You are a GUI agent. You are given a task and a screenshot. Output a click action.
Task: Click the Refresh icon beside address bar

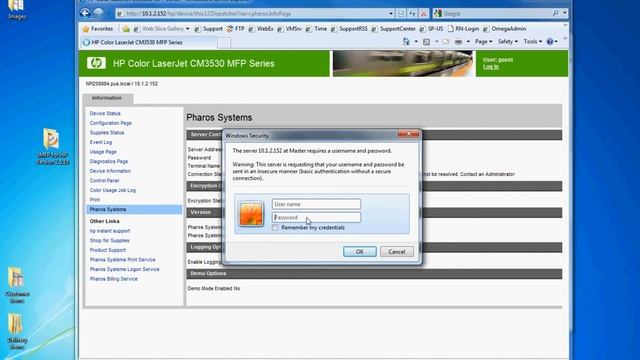coord(412,13)
